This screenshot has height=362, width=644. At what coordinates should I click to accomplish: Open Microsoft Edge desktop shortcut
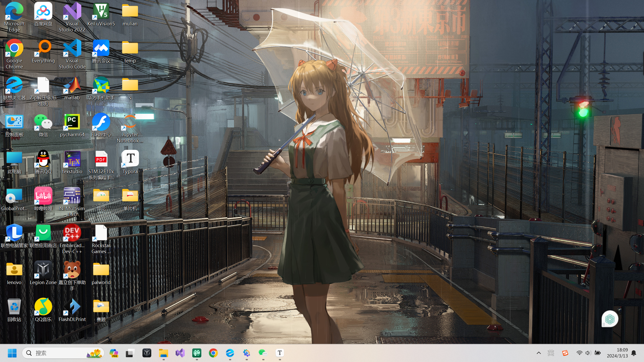pyautogui.click(x=14, y=17)
